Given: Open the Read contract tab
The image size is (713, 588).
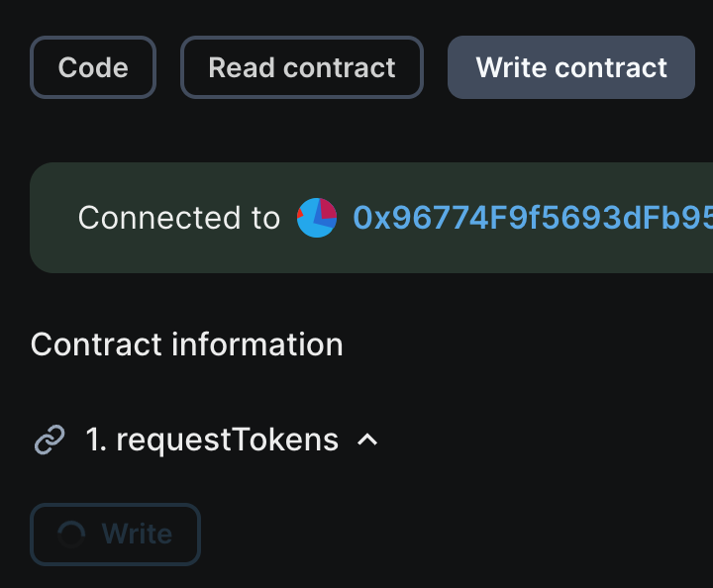Looking at the screenshot, I should pyautogui.click(x=301, y=67).
